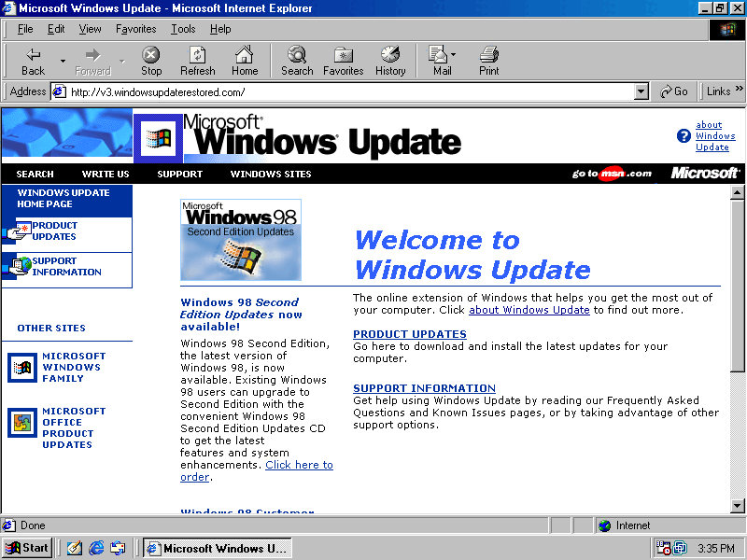Show the History pane
Image resolution: width=747 pixels, height=560 pixels.
coord(390,61)
